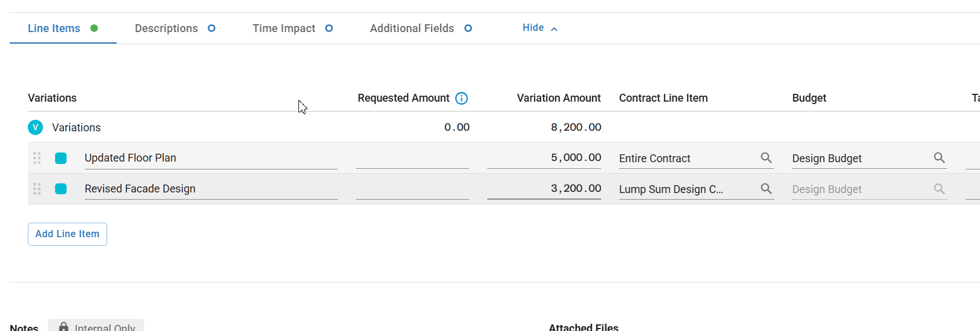980x331 pixels.
Task: Open budget search for Updated Floor Plan row
Action: coord(939,158)
